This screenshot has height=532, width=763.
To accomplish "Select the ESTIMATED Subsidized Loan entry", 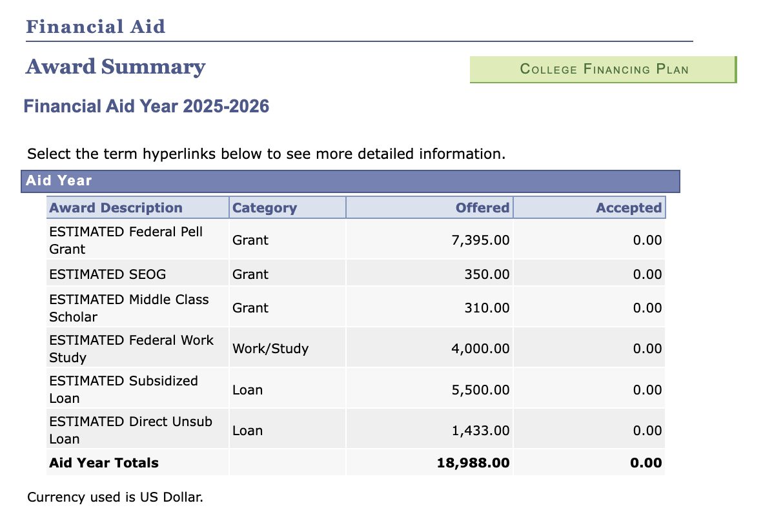I will 123,389.
